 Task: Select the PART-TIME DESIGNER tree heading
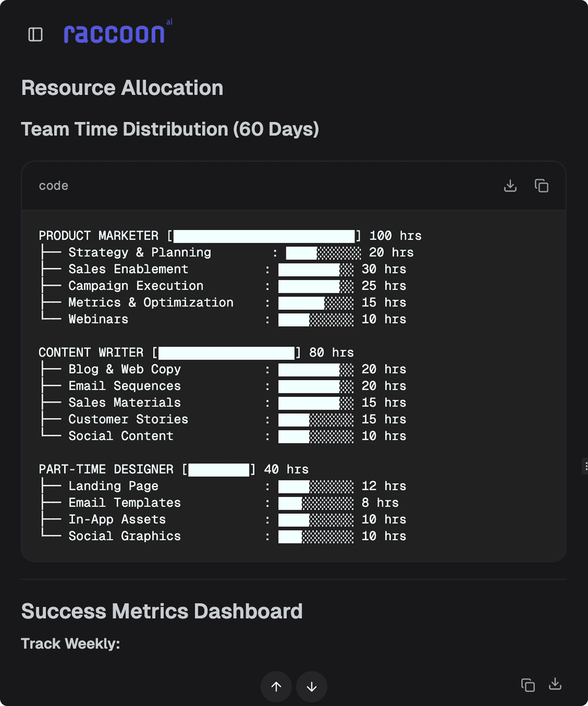coord(106,470)
